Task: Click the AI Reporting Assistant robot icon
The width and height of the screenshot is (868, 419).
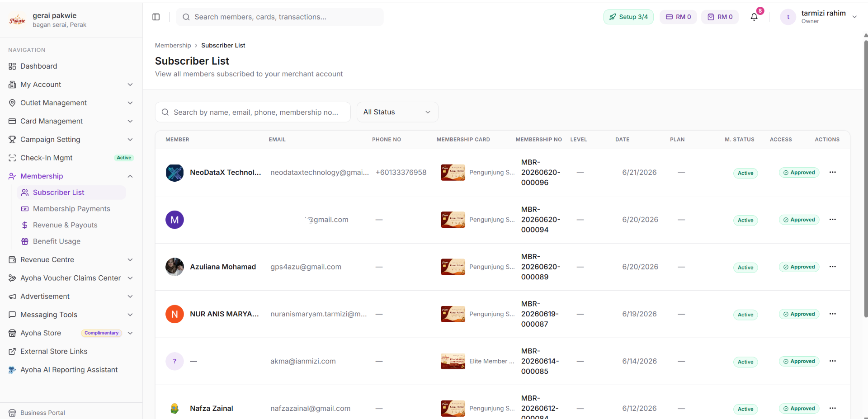Action: pos(12,370)
